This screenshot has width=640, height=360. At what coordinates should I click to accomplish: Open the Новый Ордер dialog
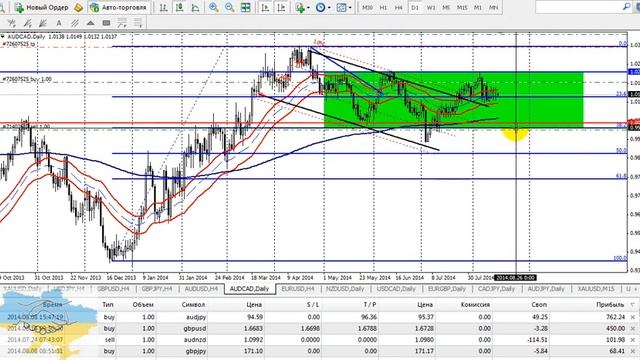(x=41, y=7)
